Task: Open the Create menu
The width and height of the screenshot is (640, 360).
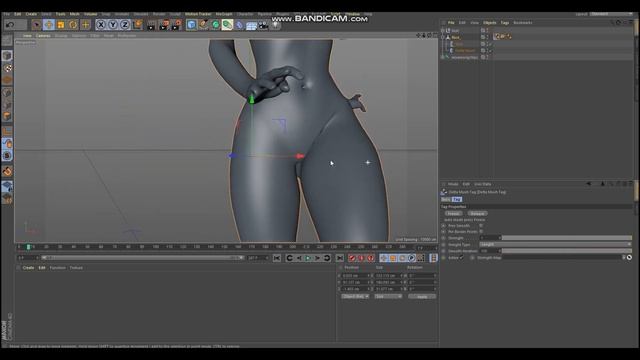Action: 31,14
